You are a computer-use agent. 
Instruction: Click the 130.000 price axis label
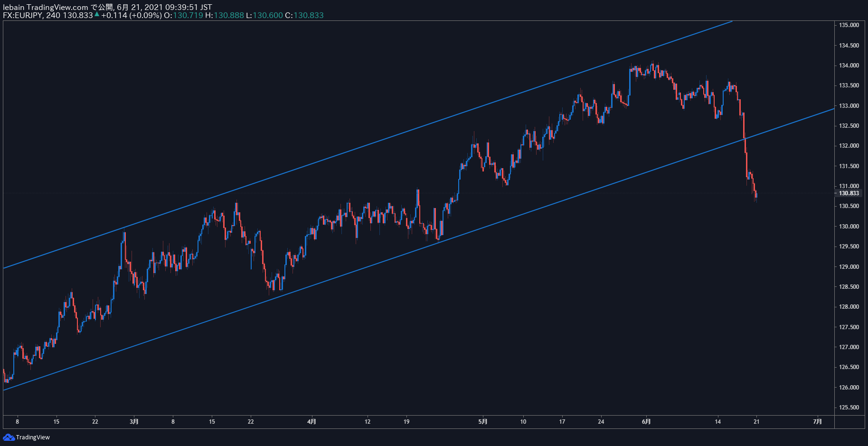point(849,227)
